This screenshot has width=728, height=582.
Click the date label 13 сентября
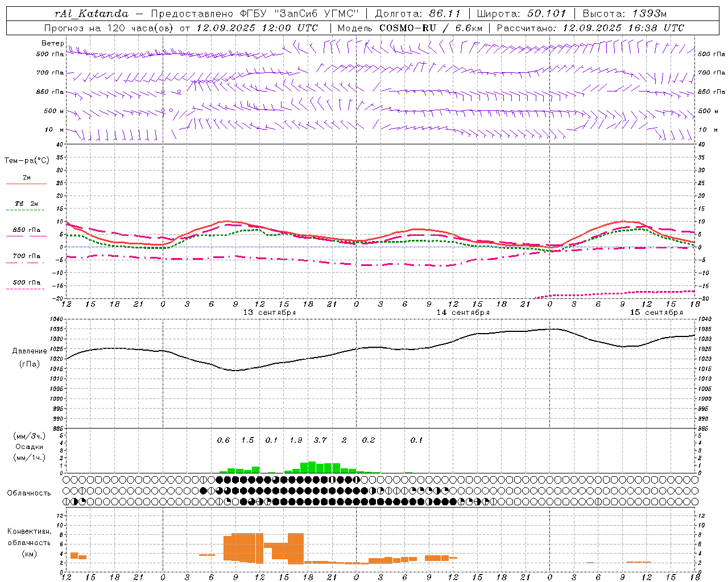click(x=269, y=313)
